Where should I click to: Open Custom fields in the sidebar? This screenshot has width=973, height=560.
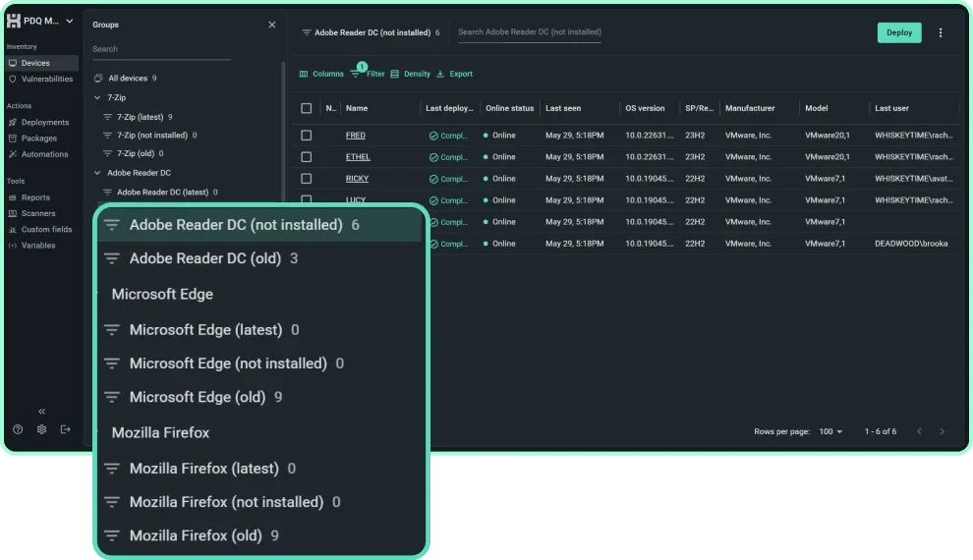coord(41,230)
